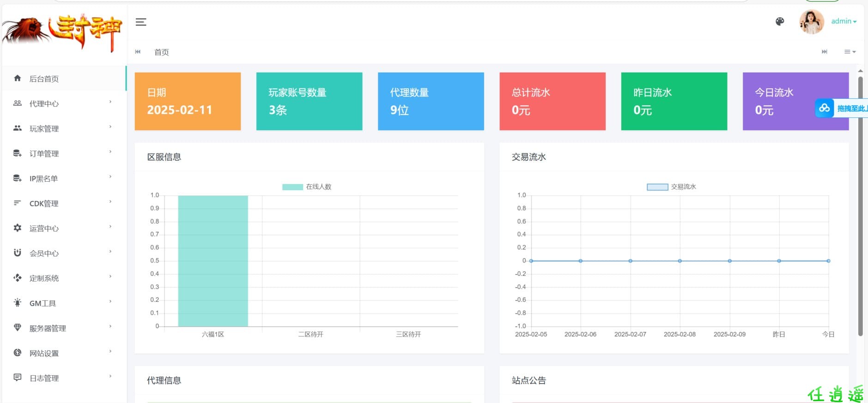This screenshot has width=868, height=403.
Task: Expand the 订单管理 chevron
Action: (x=110, y=152)
